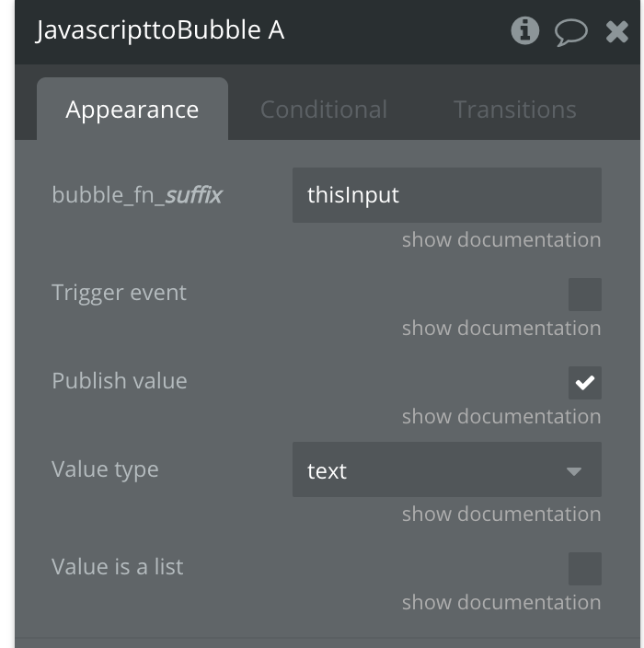This screenshot has height=648, width=644.
Task: Open the element info icon
Action: (x=525, y=31)
